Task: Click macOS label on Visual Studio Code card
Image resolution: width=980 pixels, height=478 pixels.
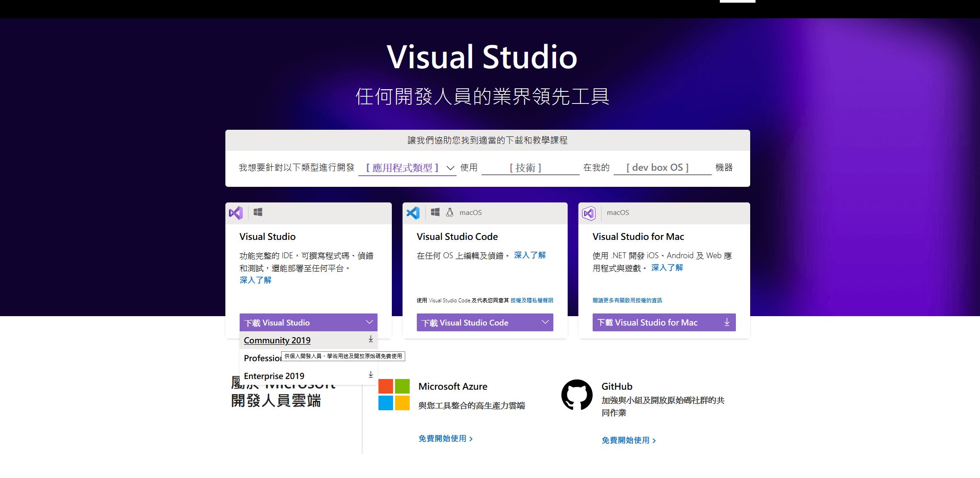Action: coord(471,213)
